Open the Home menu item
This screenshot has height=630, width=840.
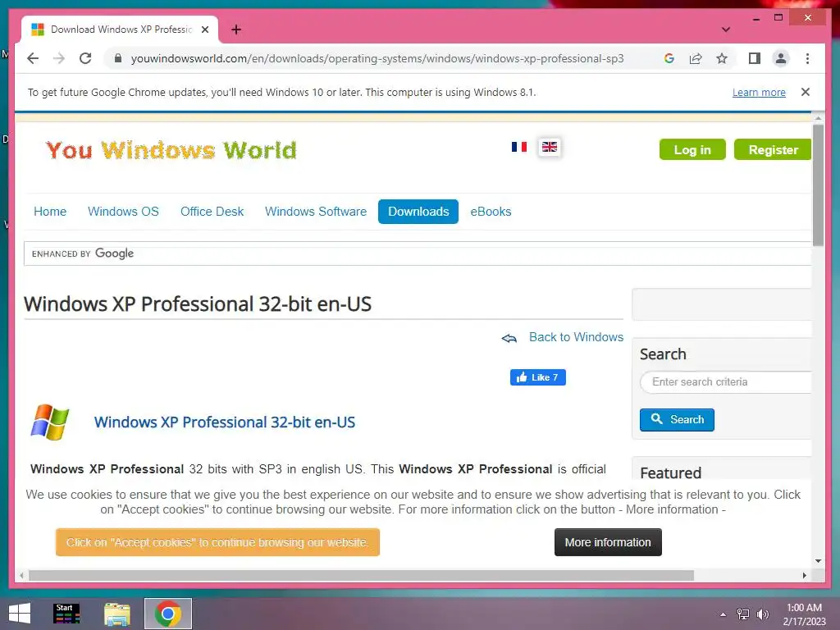50,212
